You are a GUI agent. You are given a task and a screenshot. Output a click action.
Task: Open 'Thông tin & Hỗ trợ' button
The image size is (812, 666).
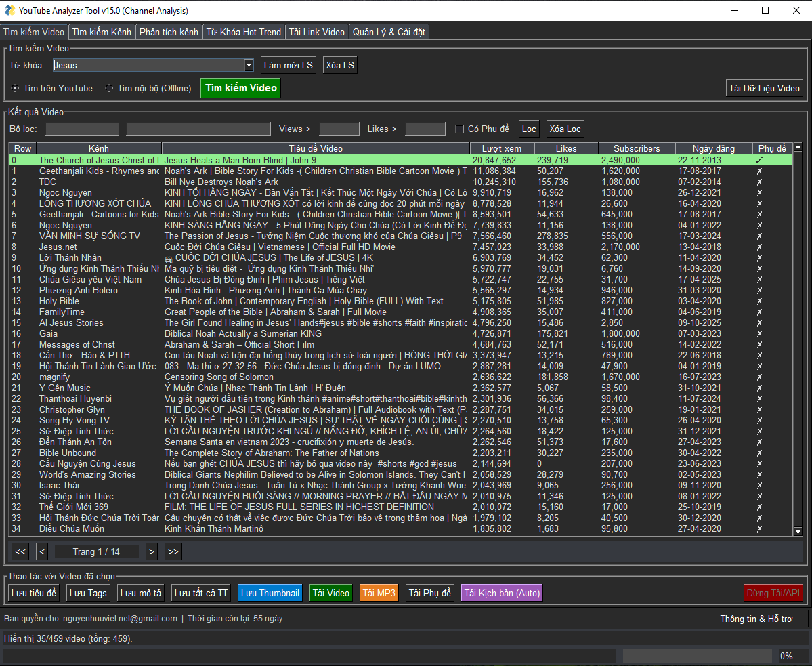(756, 619)
